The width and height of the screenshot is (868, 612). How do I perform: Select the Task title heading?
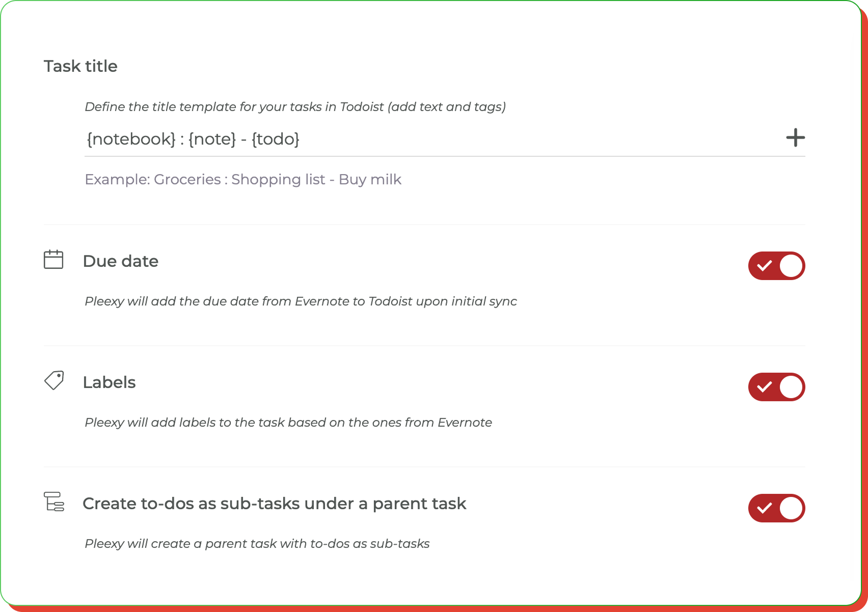pos(80,66)
